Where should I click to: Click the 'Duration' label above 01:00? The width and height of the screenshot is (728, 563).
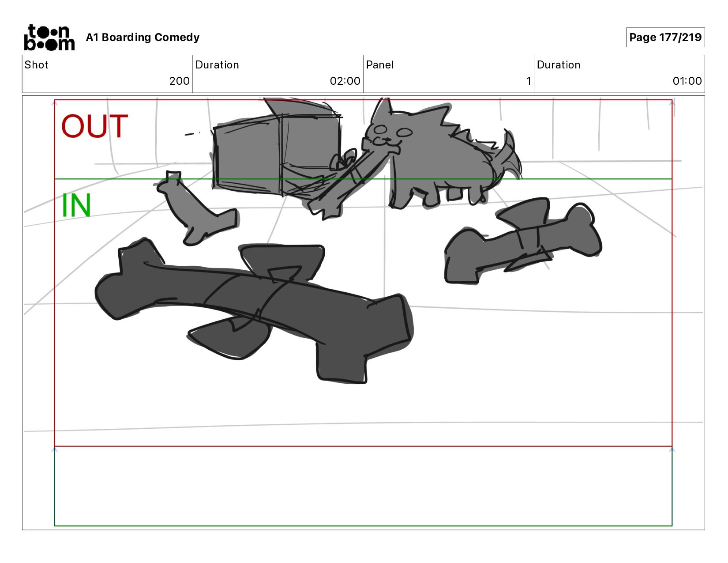(x=559, y=65)
